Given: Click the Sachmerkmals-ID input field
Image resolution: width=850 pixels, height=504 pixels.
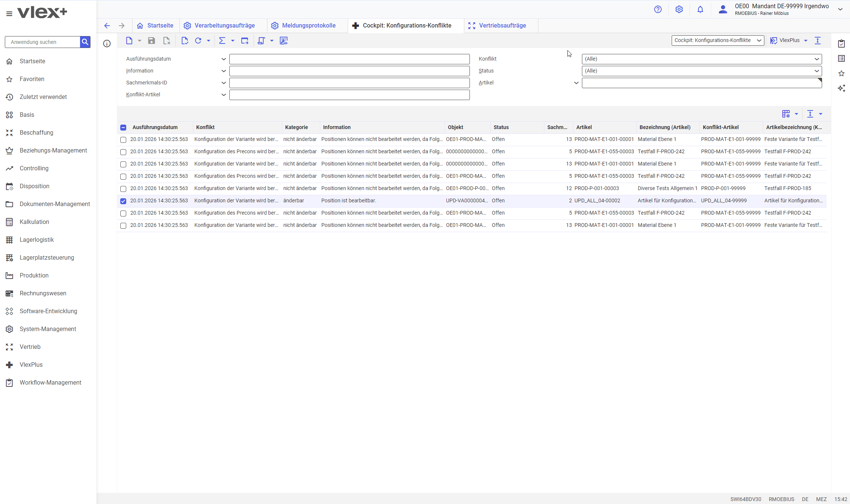Looking at the screenshot, I should (x=349, y=83).
